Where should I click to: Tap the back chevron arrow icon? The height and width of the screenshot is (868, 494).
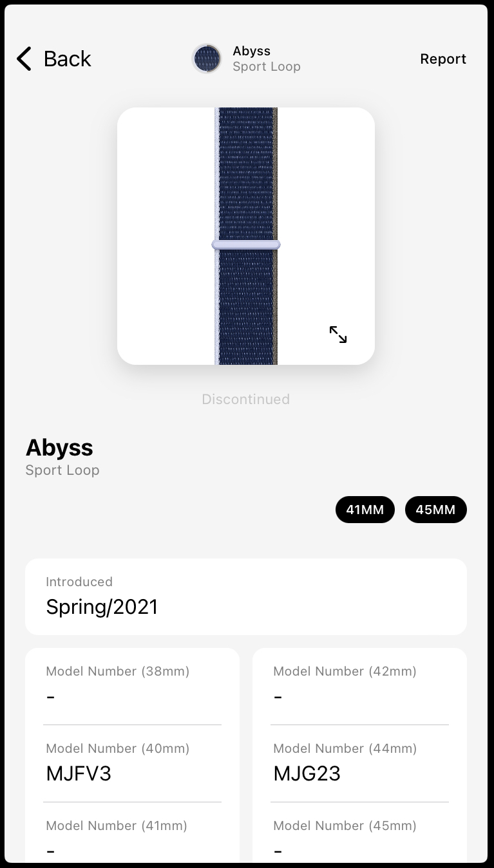[24, 59]
